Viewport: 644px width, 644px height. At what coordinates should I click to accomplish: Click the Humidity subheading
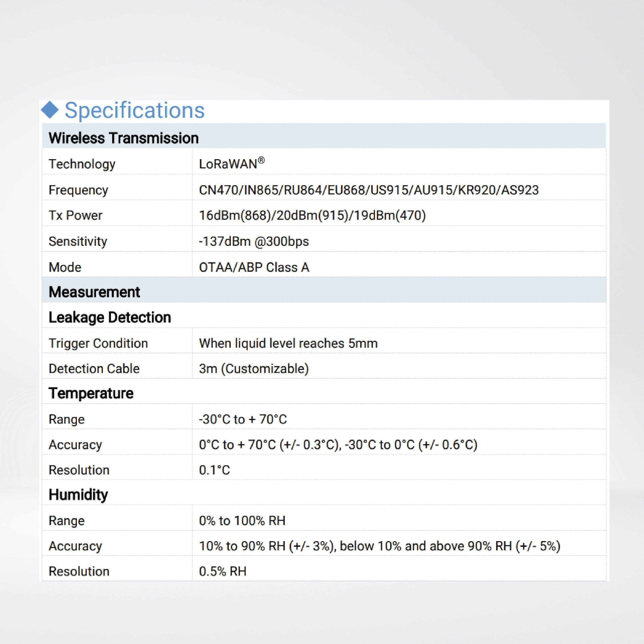coord(78,495)
